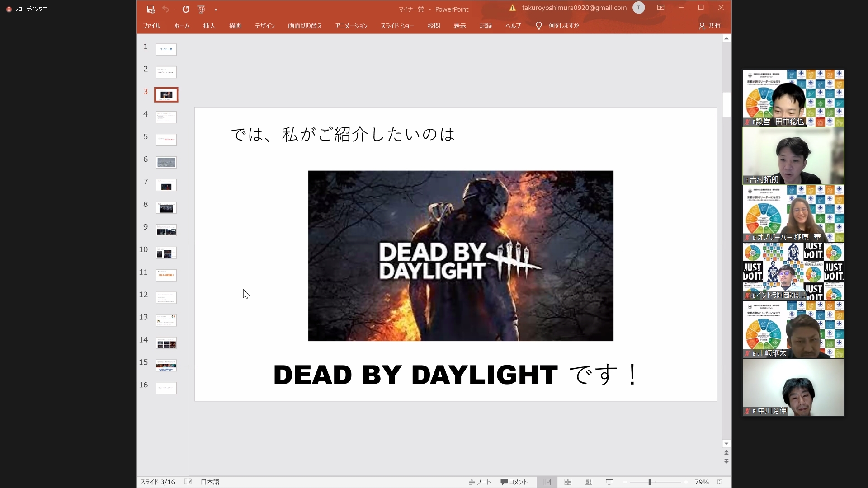Viewport: 868px width, 488px height.
Task: Click Fit slide to window icon
Action: (720, 482)
